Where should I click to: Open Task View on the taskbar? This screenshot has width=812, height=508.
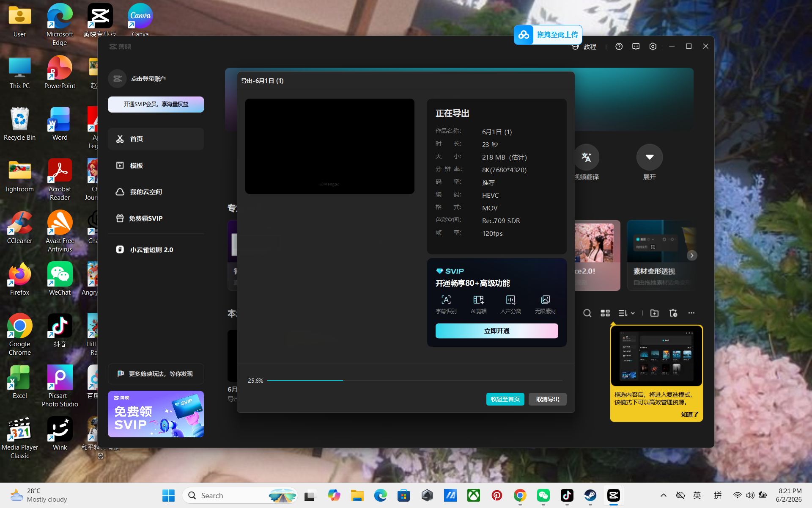(x=310, y=495)
